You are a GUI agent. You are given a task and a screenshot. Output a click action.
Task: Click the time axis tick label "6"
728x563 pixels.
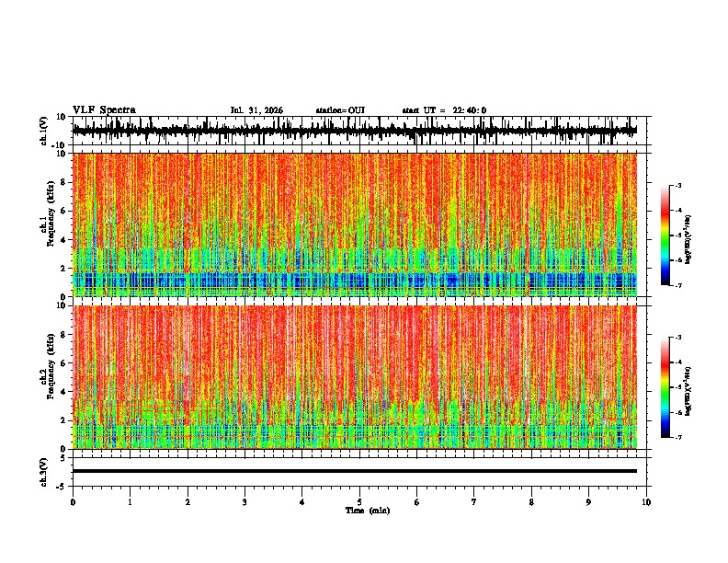pyautogui.click(x=416, y=502)
